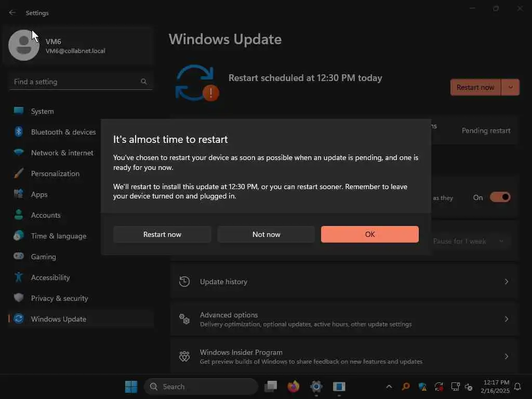Open the taskbar clock and date
The image size is (532, 399).
coord(495,387)
